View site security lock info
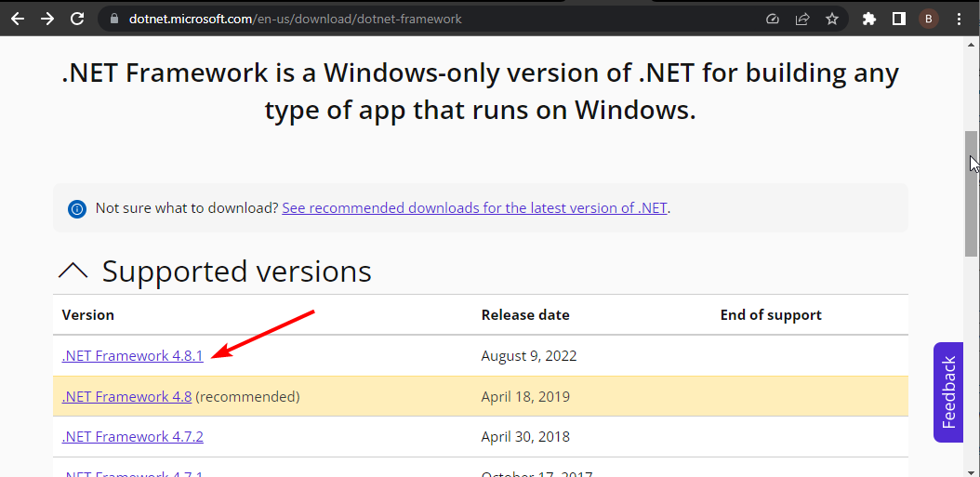The height and width of the screenshot is (477, 980). pos(113,19)
